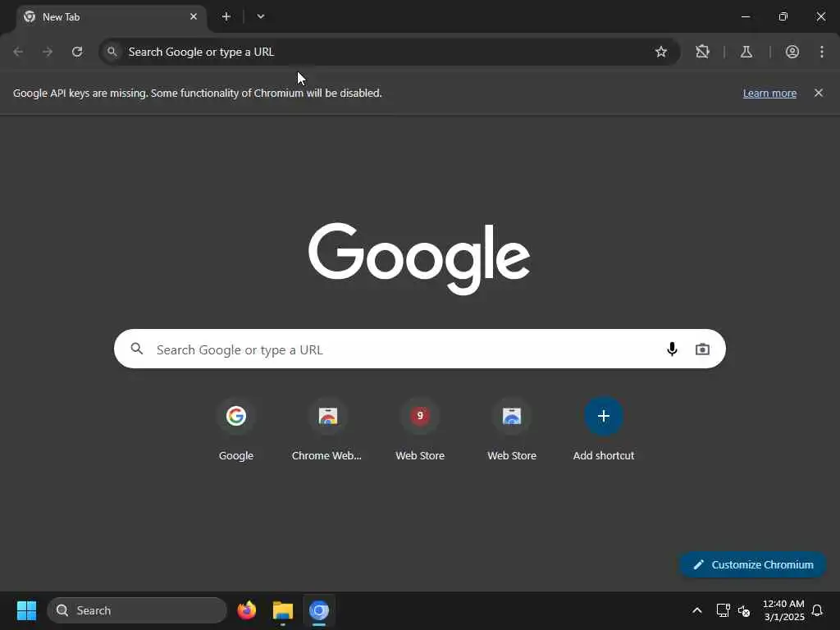The width and height of the screenshot is (840, 630).
Task: Open the Google shortcut tile
Action: pyautogui.click(x=236, y=430)
